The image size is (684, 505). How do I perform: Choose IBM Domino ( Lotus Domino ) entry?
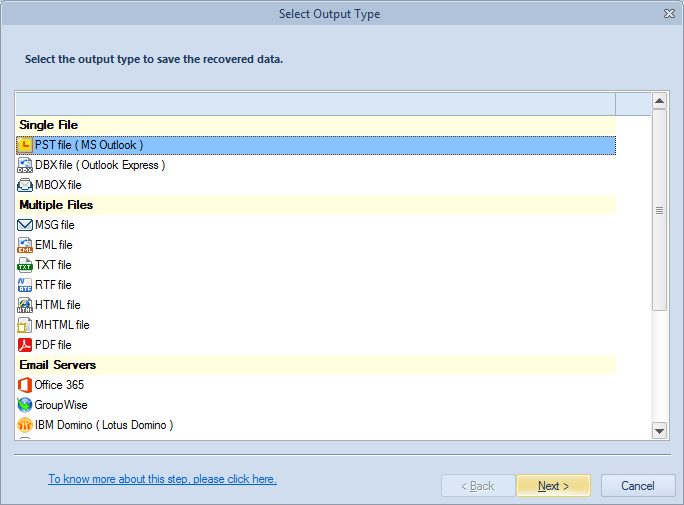pyautogui.click(x=103, y=425)
